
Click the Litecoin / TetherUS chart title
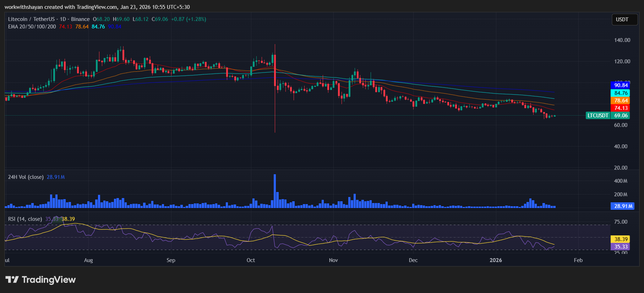click(31, 19)
